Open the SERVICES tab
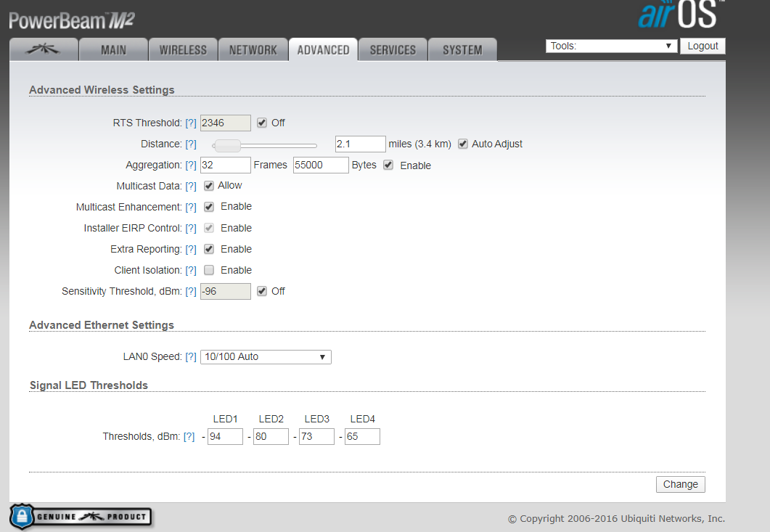This screenshot has height=532, width=770. [x=393, y=49]
